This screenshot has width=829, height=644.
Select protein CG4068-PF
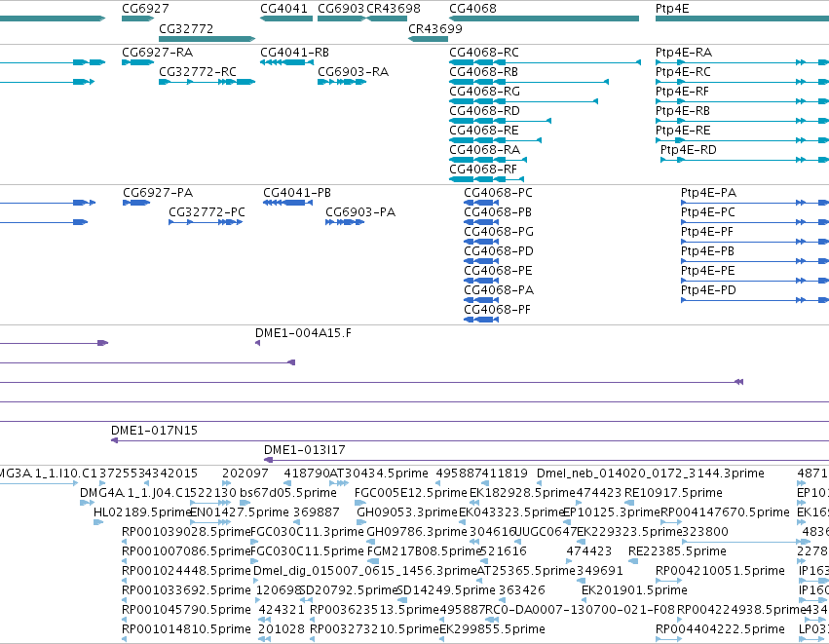(481, 320)
